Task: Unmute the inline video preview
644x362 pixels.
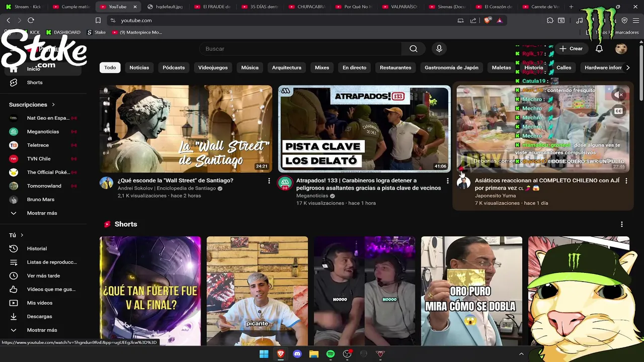Action: [619, 95]
